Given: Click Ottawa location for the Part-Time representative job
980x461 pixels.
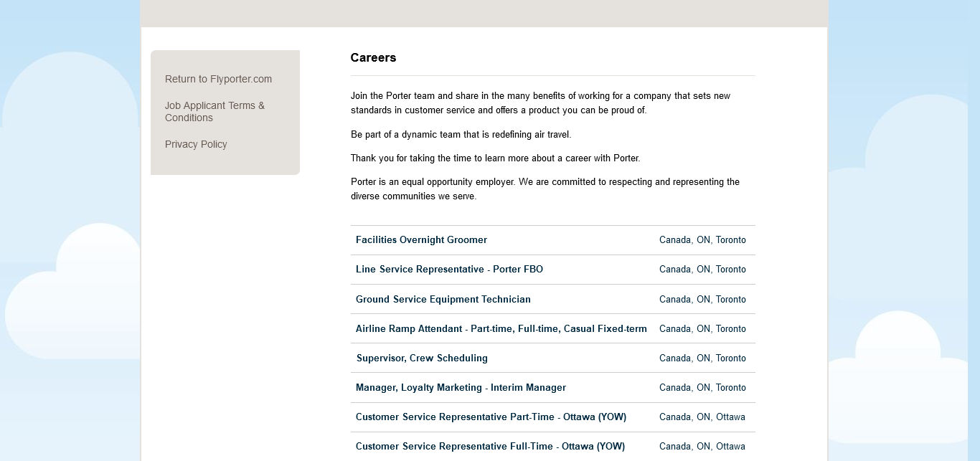Looking at the screenshot, I should pos(702,417).
